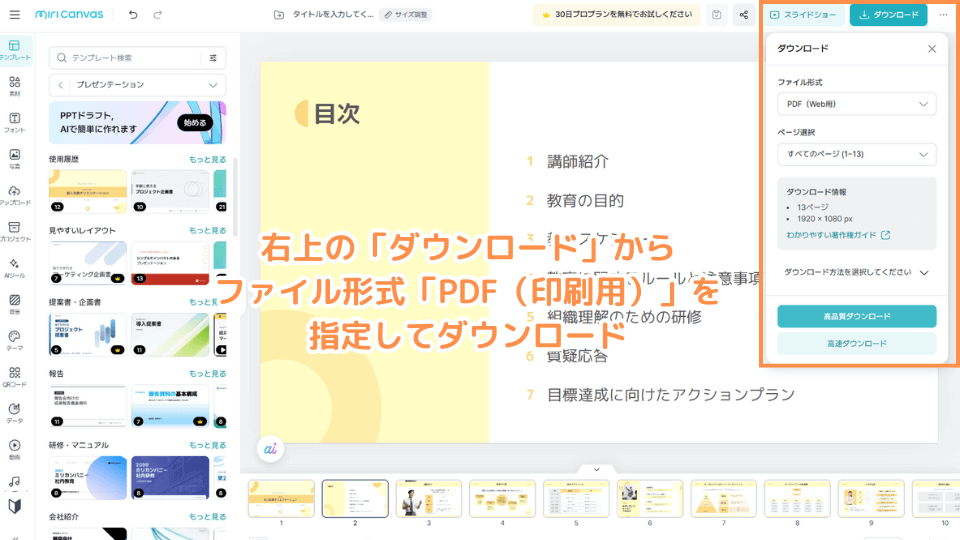Screen dimensions: 960x540
Task: Open the music note sidebar icon
Action: pyautogui.click(x=15, y=482)
